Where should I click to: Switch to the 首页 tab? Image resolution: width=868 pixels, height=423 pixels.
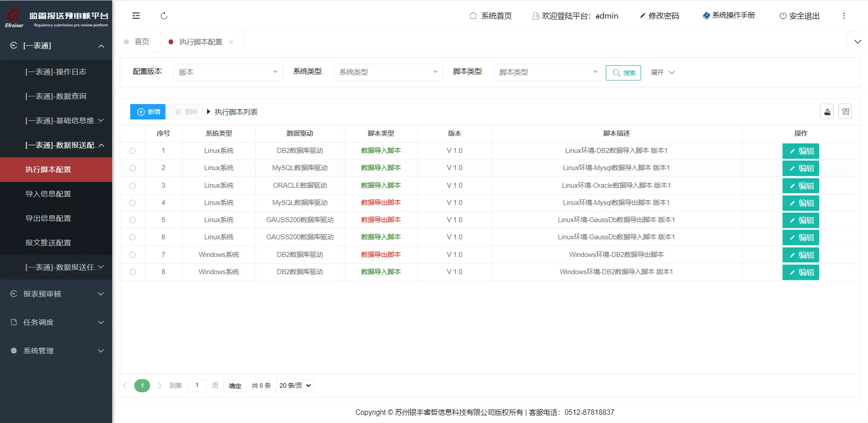[142, 42]
